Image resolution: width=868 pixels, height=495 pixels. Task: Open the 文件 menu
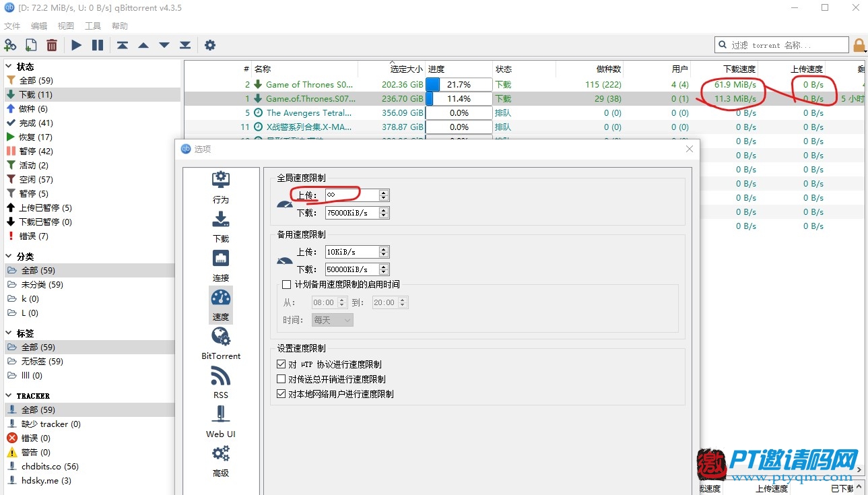click(x=12, y=26)
